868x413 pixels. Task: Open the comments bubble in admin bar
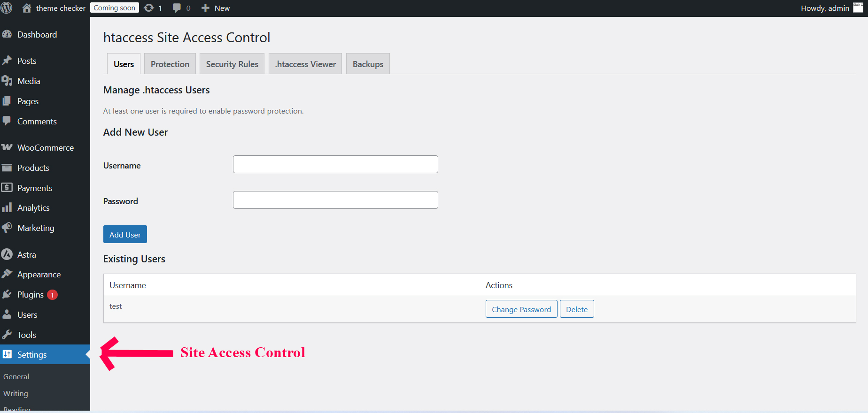click(x=177, y=8)
